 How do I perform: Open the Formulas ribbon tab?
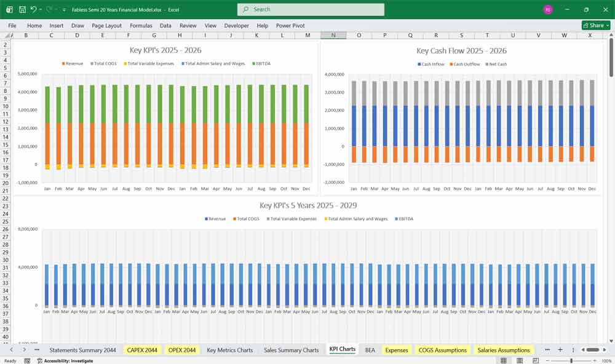[x=141, y=26]
